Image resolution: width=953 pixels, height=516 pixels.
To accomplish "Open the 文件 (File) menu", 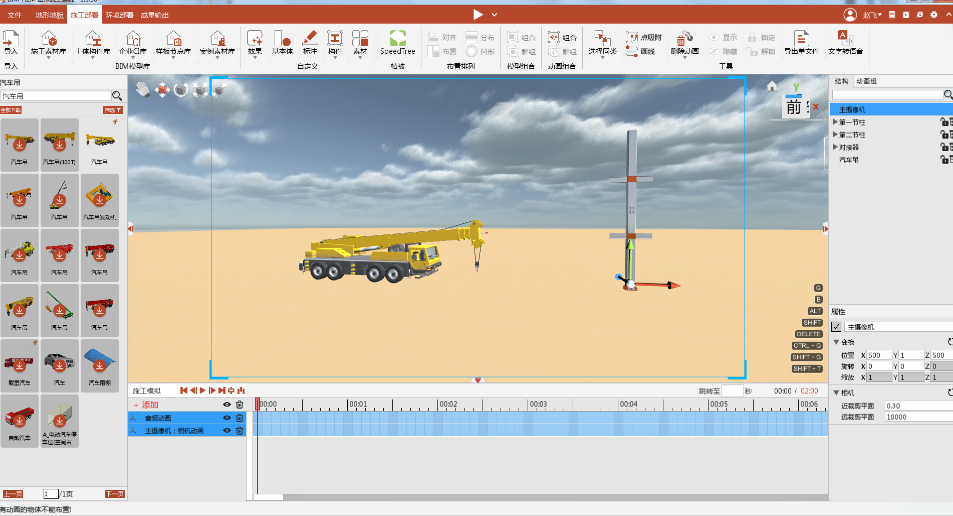I will (x=14, y=16).
